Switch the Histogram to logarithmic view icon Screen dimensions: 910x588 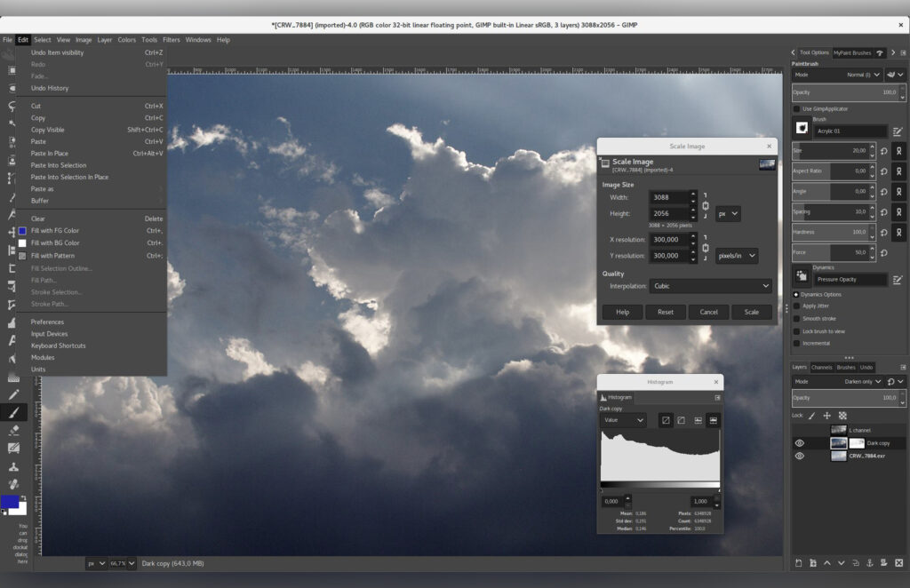pyautogui.click(x=681, y=419)
